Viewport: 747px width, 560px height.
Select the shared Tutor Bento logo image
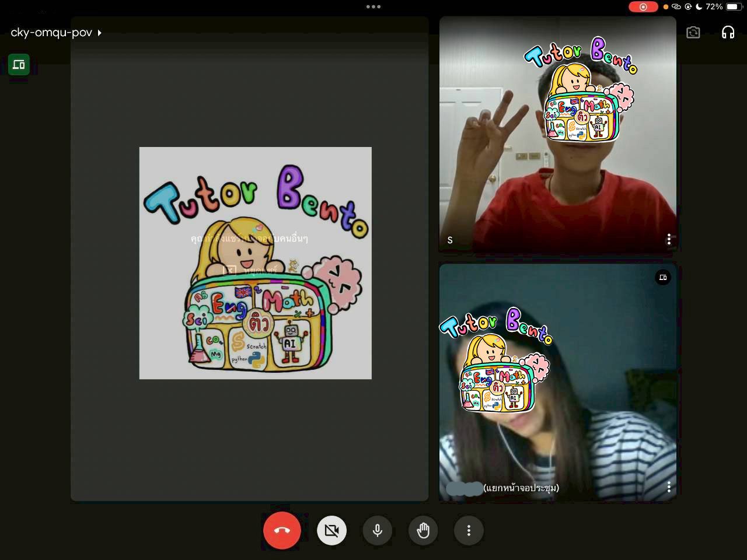255,262
